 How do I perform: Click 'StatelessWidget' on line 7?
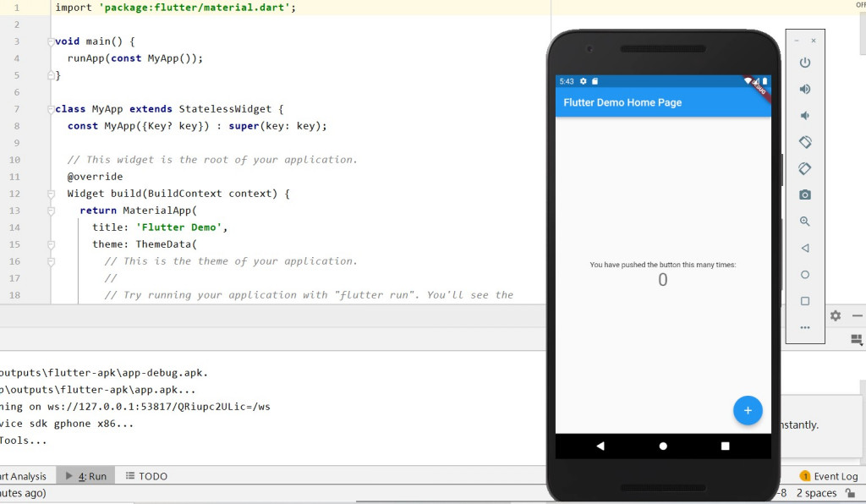225,109
